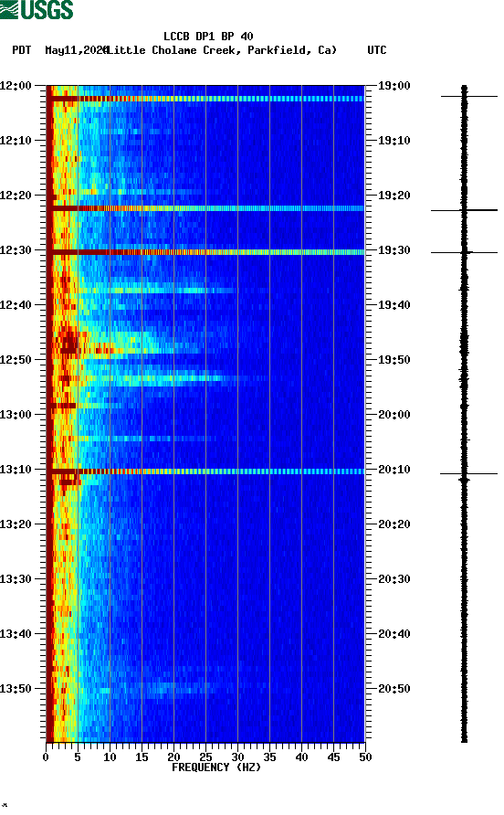Click the 40 Hz frequency tick label
This screenshot has height=815, width=504.
point(301,757)
